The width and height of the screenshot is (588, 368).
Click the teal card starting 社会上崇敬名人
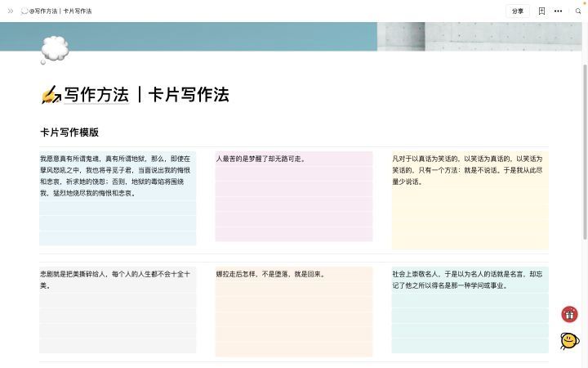pos(470,310)
